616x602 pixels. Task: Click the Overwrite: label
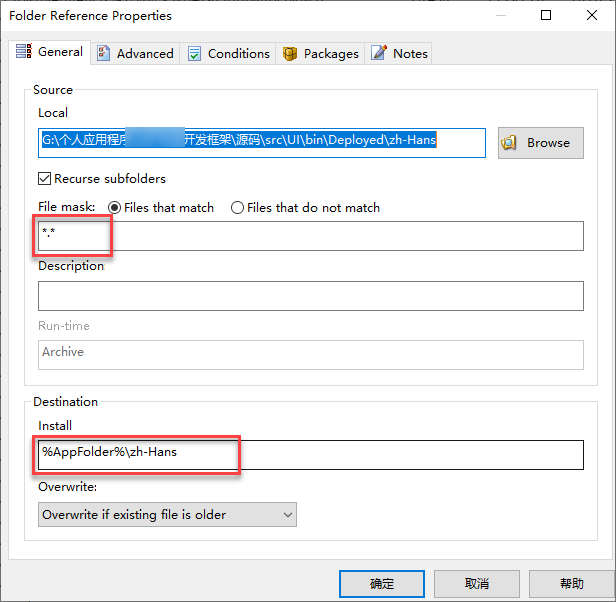coord(68,487)
